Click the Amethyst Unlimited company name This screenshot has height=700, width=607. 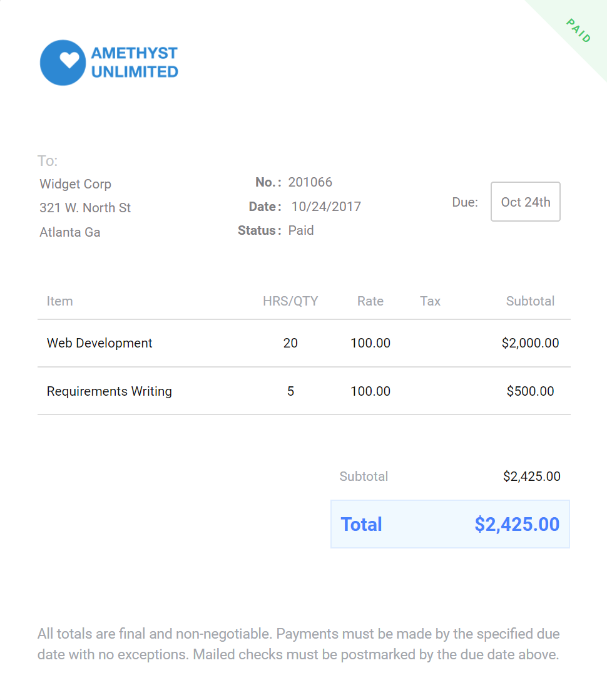pos(135,63)
